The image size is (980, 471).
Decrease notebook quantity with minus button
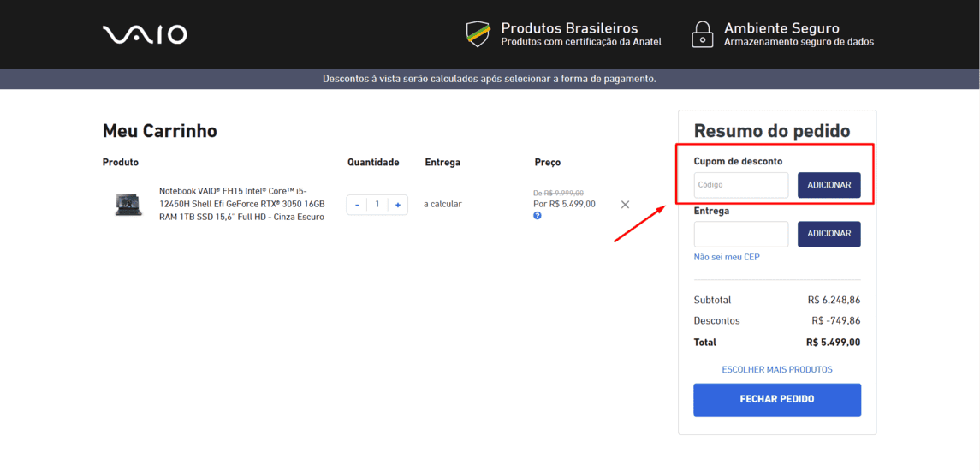[357, 205]
